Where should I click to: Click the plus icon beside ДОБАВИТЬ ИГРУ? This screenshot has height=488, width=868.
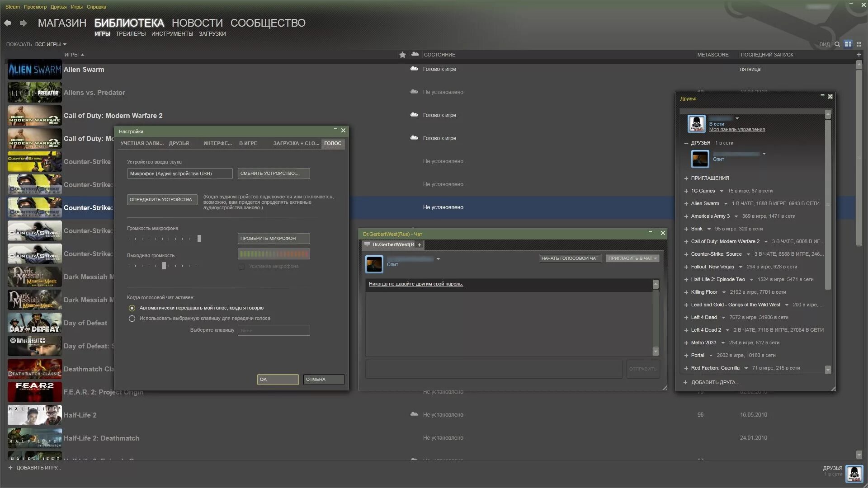click(10, 468)
